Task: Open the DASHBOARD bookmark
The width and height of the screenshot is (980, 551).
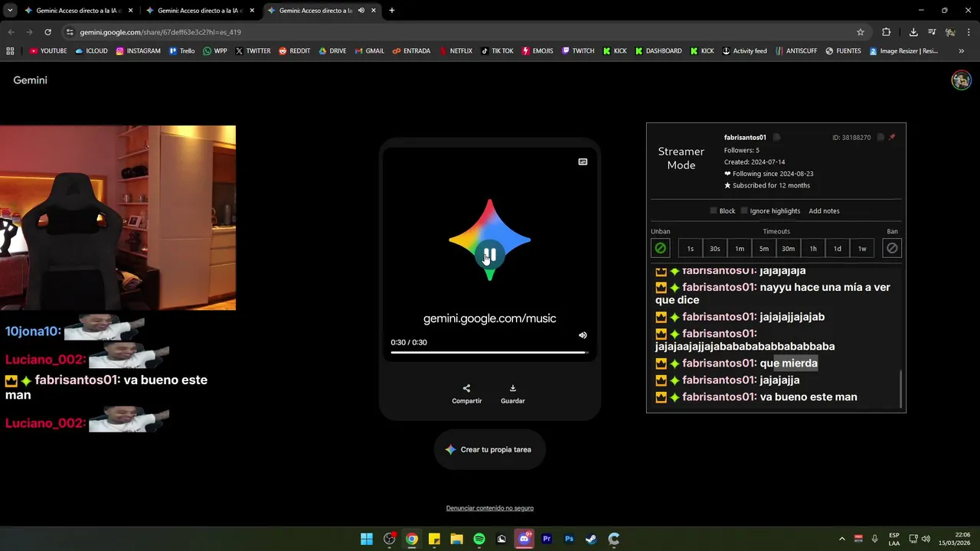Action: 658,51
